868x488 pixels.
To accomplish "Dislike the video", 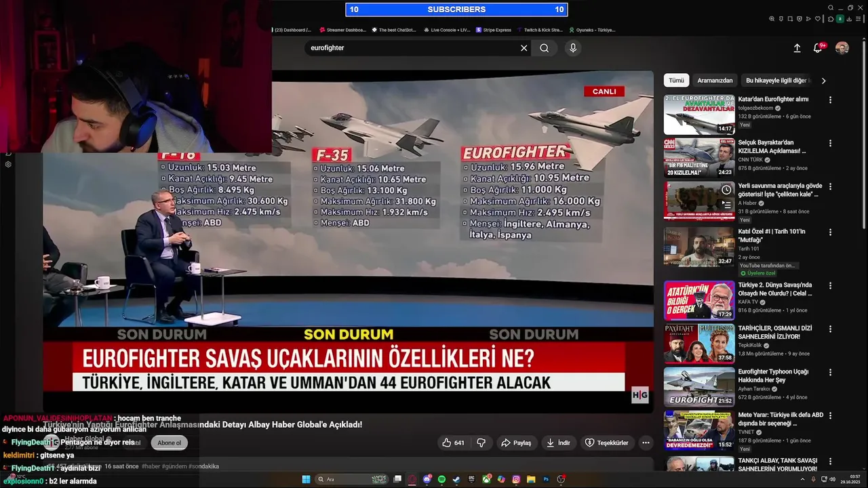I will tap(481, 443).
